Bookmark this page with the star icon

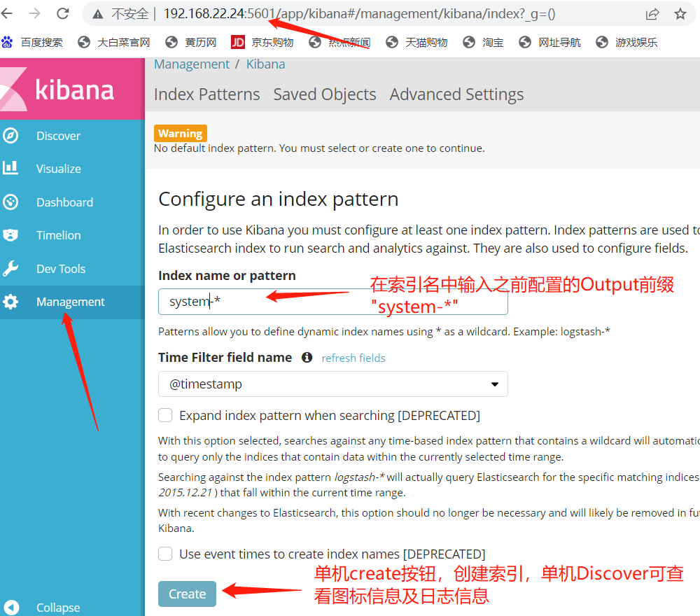pyautogui.click(x=680, y=14)
